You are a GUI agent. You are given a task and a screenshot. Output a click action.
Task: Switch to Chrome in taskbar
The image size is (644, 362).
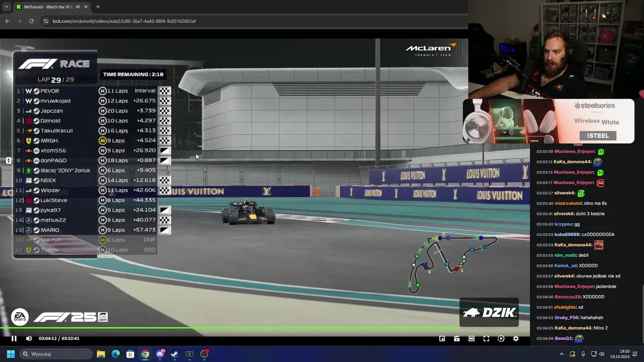coord(145,354)
